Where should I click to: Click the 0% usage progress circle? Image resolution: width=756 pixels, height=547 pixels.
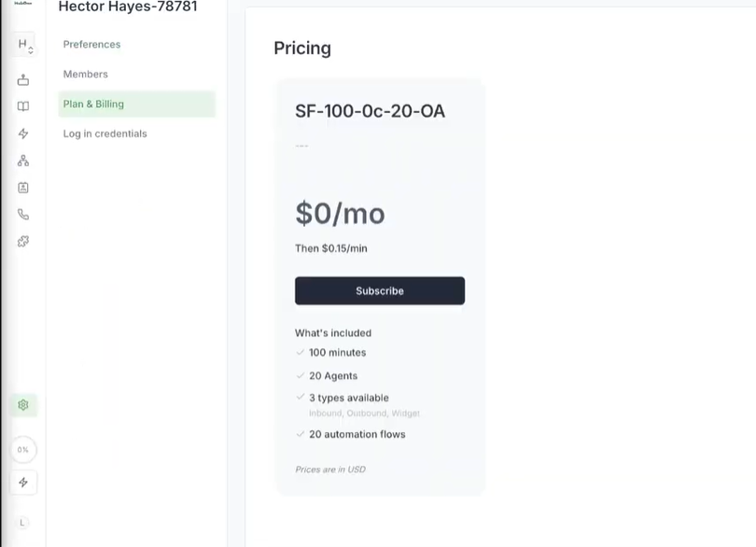tap(23, 450)
